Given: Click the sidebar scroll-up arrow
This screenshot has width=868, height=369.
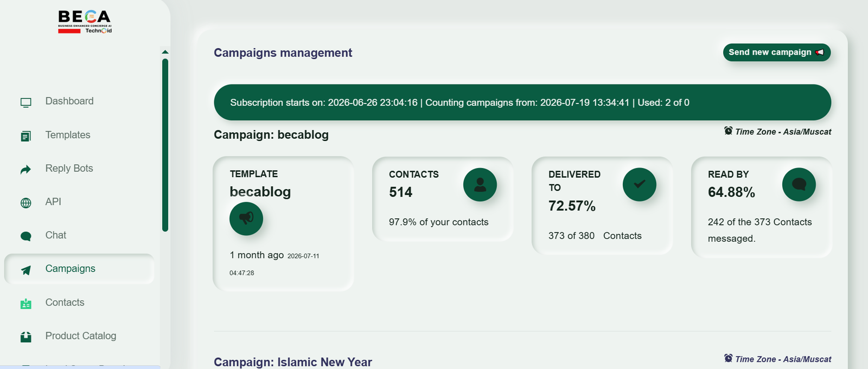Looking at the screenshot, I should (x=165, y=52).
